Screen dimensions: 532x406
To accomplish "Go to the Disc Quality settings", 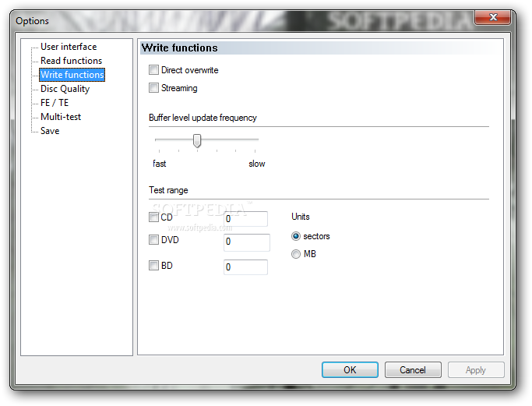I will click(65, 89).
